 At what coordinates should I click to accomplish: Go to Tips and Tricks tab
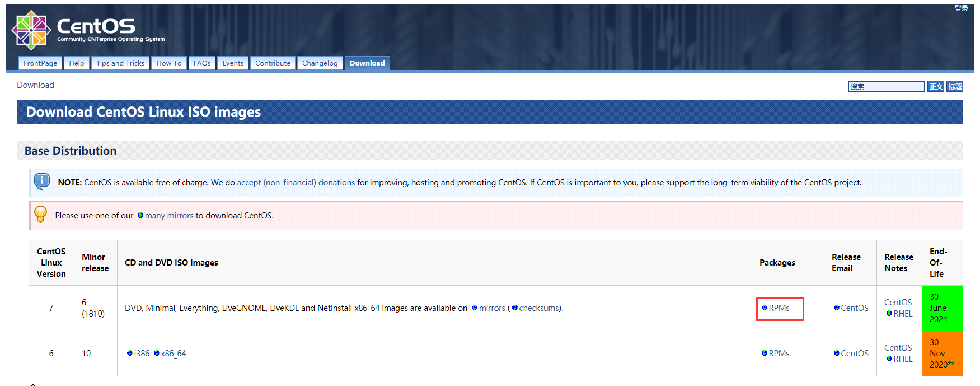pos(120,63)
